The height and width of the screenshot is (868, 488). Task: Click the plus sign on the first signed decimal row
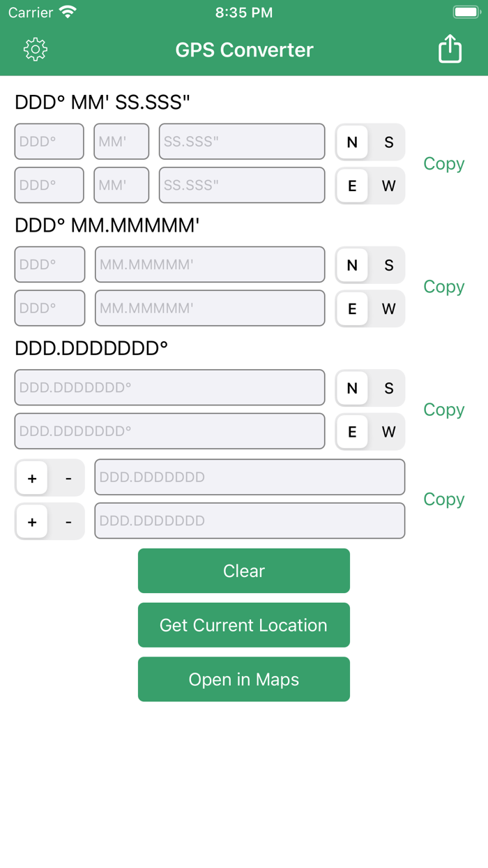[31, 478]
